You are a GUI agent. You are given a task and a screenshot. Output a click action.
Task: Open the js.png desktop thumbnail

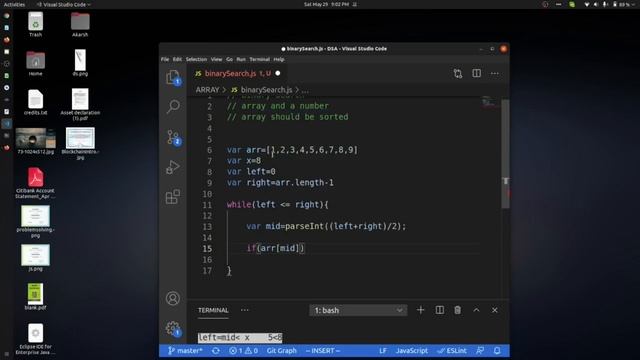click(x=36, y=258)
